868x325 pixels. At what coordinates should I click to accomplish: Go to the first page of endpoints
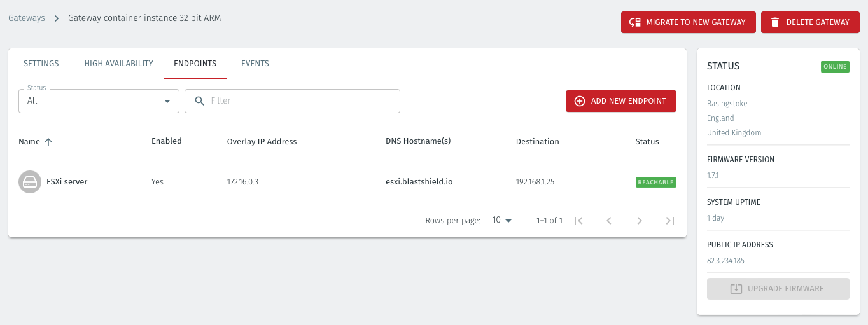(x=578, y=221)
